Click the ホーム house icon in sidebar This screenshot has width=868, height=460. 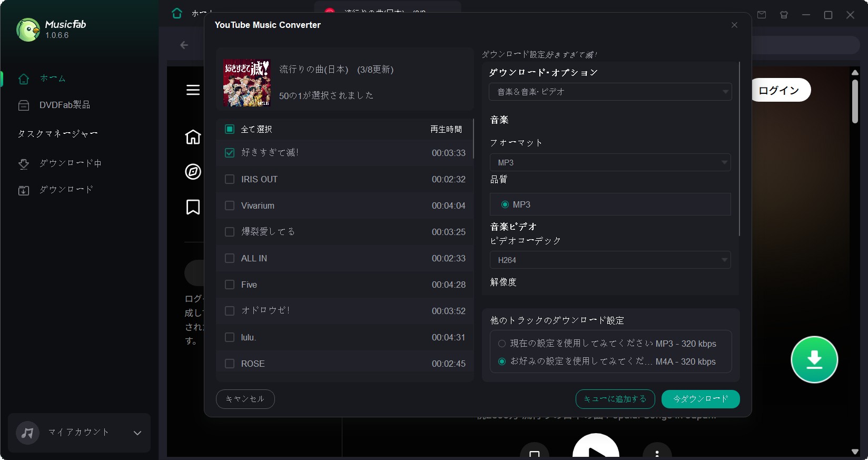[24, 79]
